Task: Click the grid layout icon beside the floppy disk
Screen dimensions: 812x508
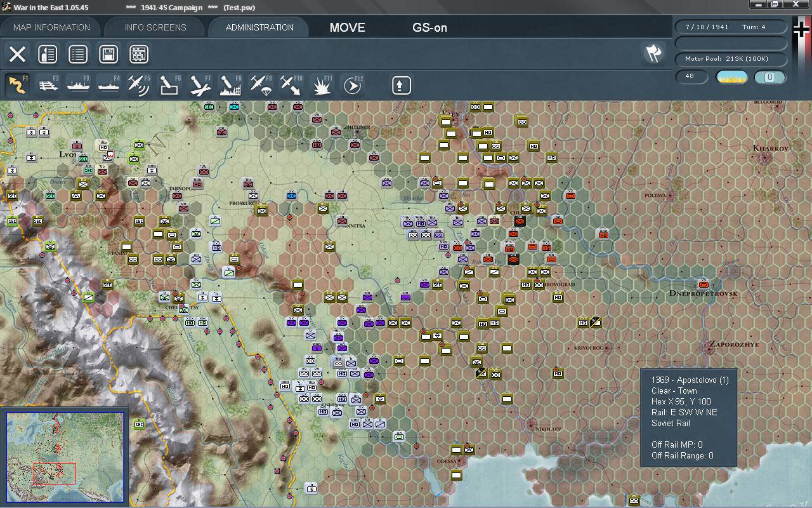Action: click(139, 54)
